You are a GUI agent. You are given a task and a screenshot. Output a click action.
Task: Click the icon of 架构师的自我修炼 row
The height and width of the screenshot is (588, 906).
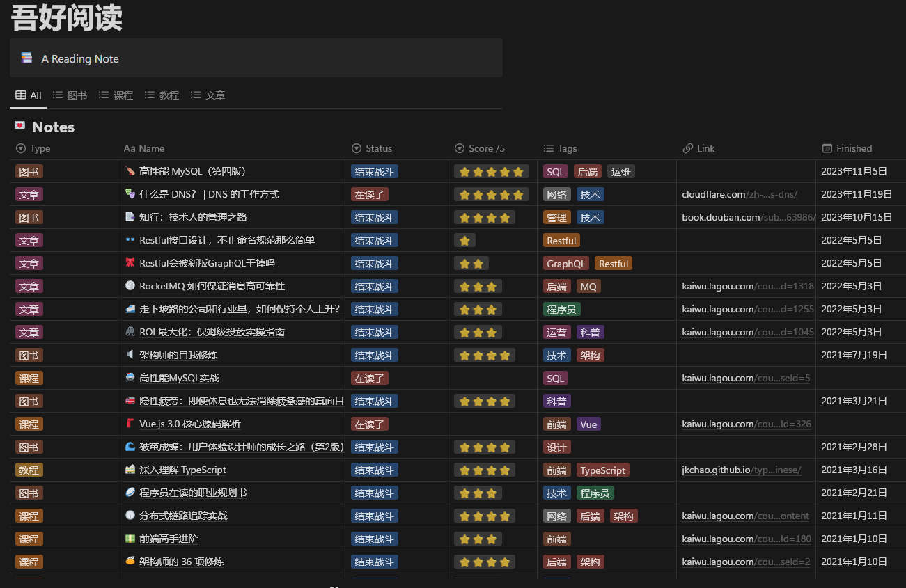pos(130,355)
